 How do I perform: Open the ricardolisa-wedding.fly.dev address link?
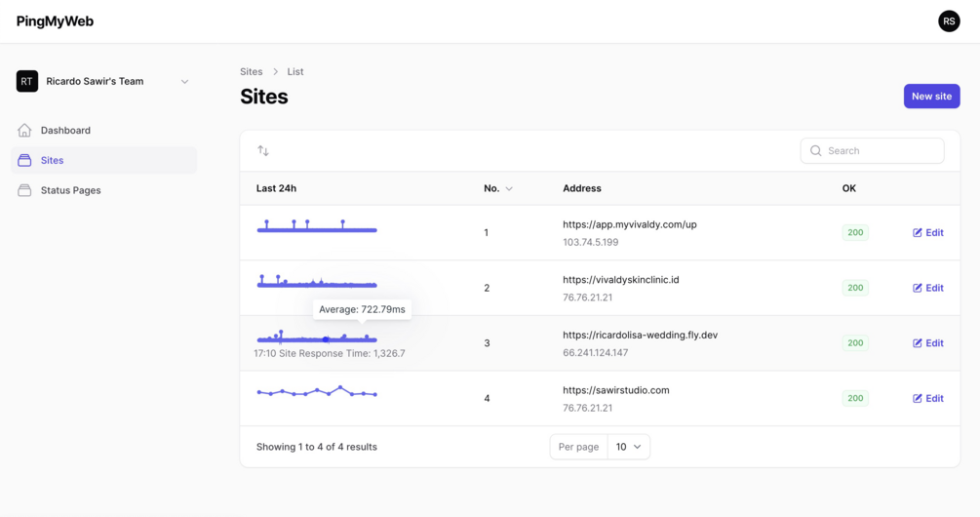tap(640, 335)
